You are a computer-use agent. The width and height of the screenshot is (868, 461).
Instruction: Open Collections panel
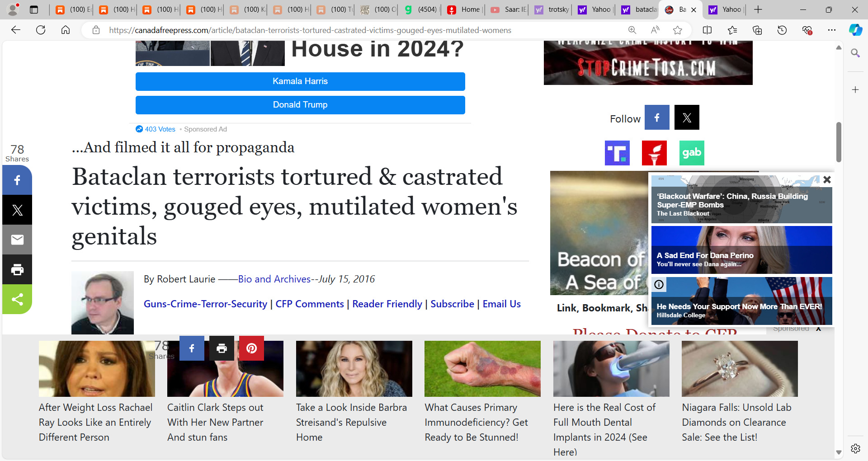[x=757, y=30]
